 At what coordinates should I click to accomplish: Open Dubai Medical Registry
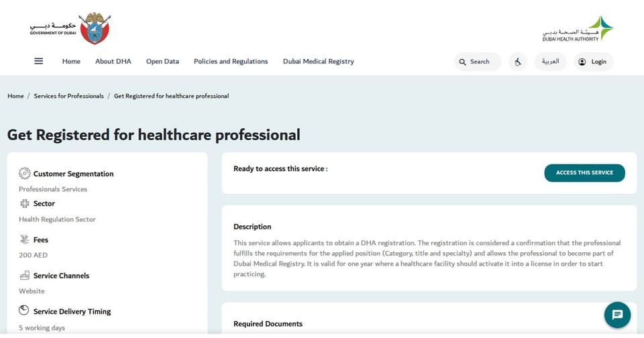pos(318,61)
